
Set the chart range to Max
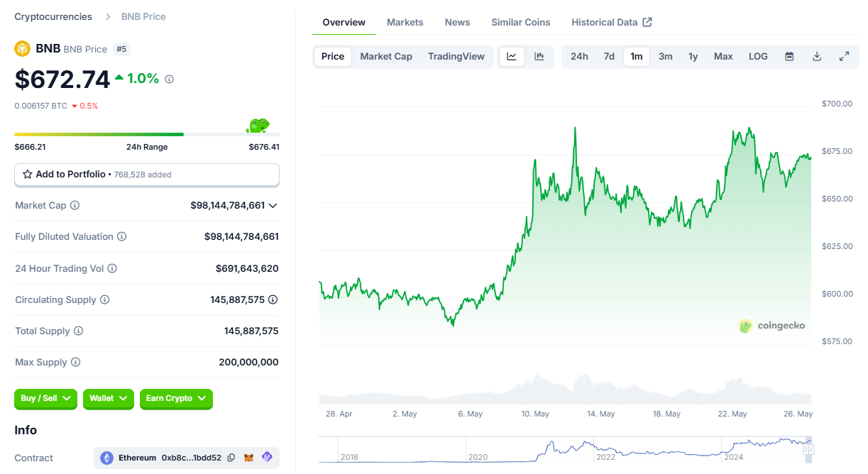[x=723, y=56]
